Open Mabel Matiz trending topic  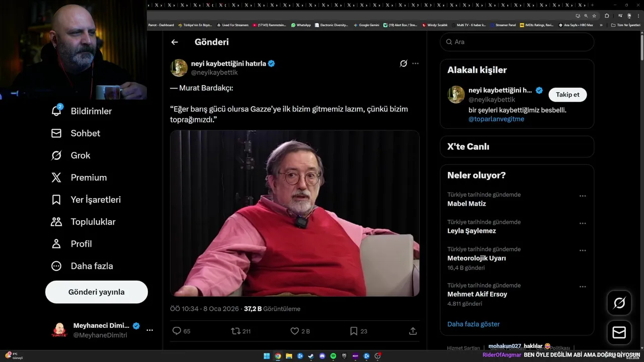tap(466, 204)
